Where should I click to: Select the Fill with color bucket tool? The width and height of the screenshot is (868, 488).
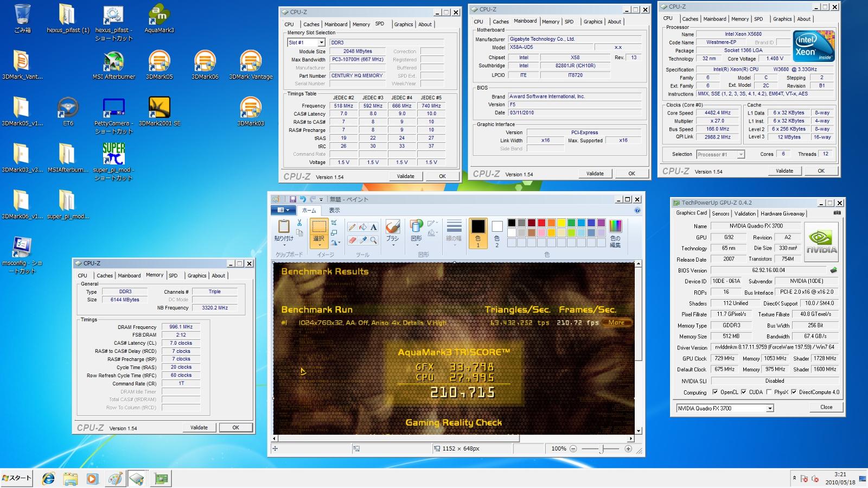pos(363,227)
